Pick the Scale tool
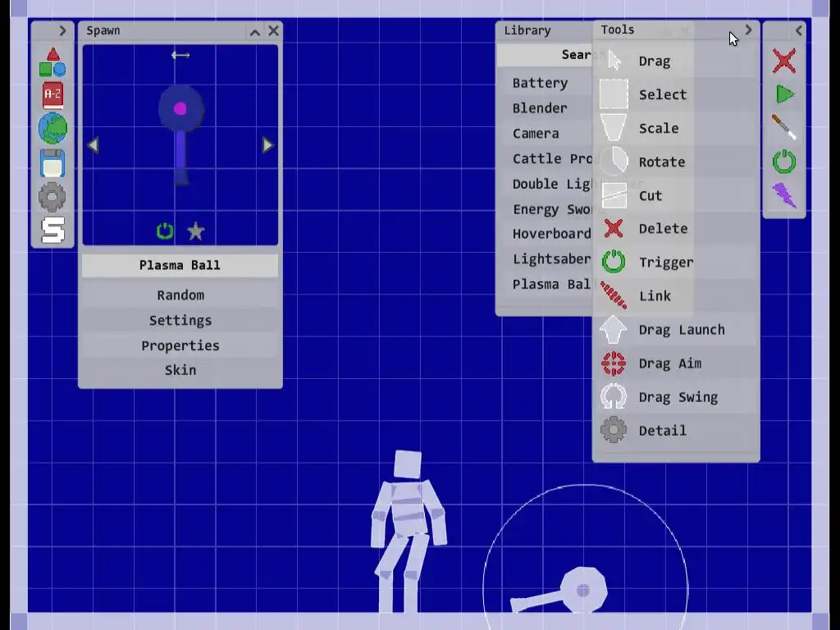This screenshot has width=840, height=630. click(676, 129)
